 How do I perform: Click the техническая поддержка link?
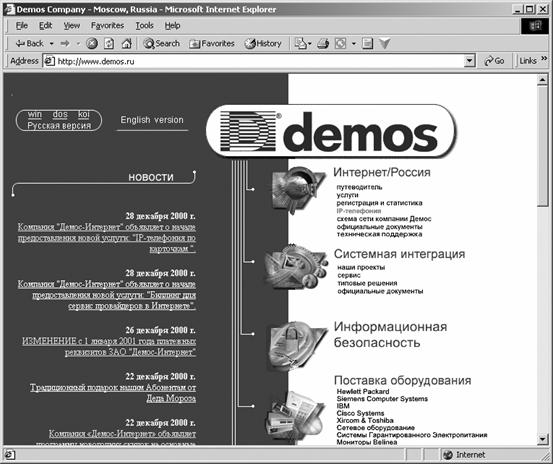point(379,234)
